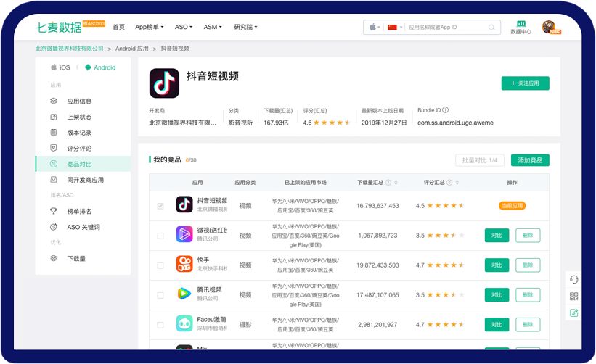Switch to the Android platform
The image size is (596, 364).
[x=100, y=67]
